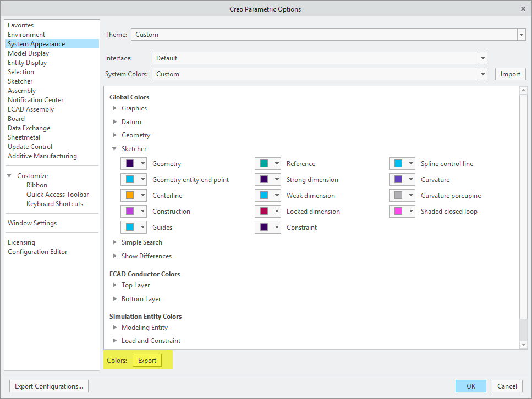Click the pink Shaded closed loop swatch
Image resolution: width=532 pixels, height=399 pixels.
pyautogui.click(x=398, y=212)
